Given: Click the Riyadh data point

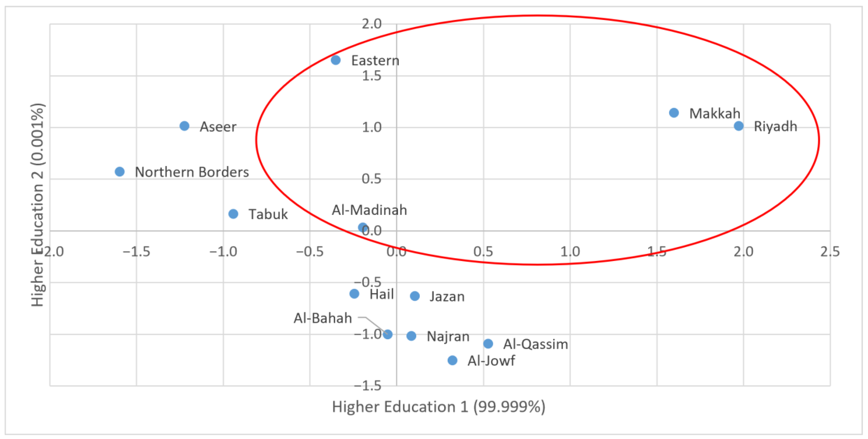Looking at the screenshot, I should tap(738, 126).
